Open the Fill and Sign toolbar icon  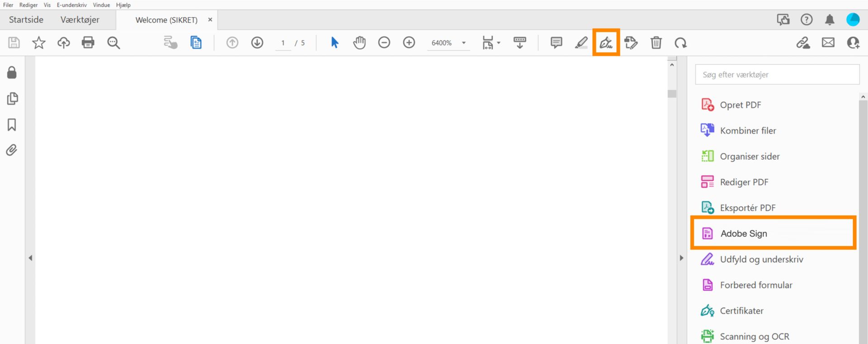(606, 43)
